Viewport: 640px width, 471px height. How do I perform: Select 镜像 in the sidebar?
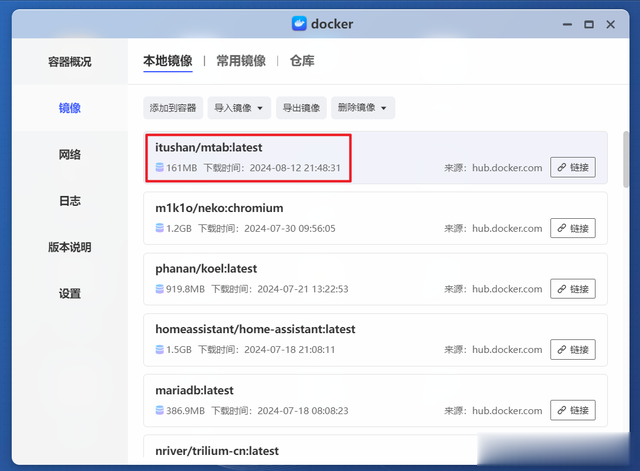click(70, 108)
